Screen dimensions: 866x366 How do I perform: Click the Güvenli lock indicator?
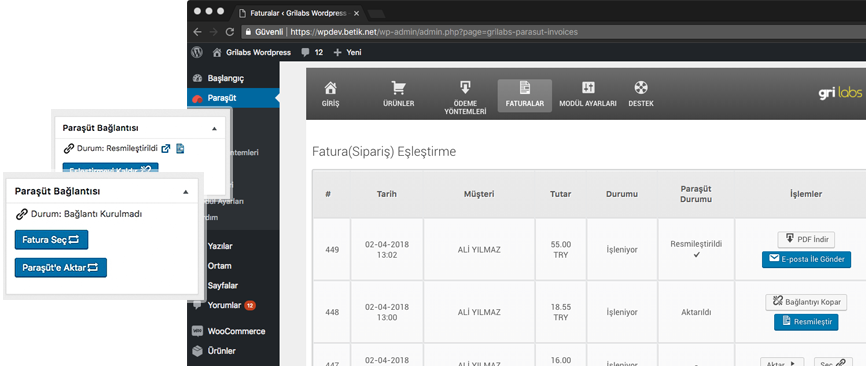click(265, 32)
